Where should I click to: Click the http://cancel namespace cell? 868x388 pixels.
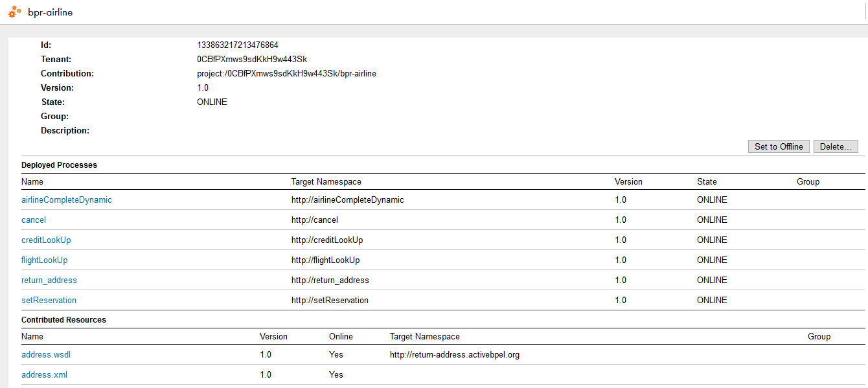(x=315, y=220)
